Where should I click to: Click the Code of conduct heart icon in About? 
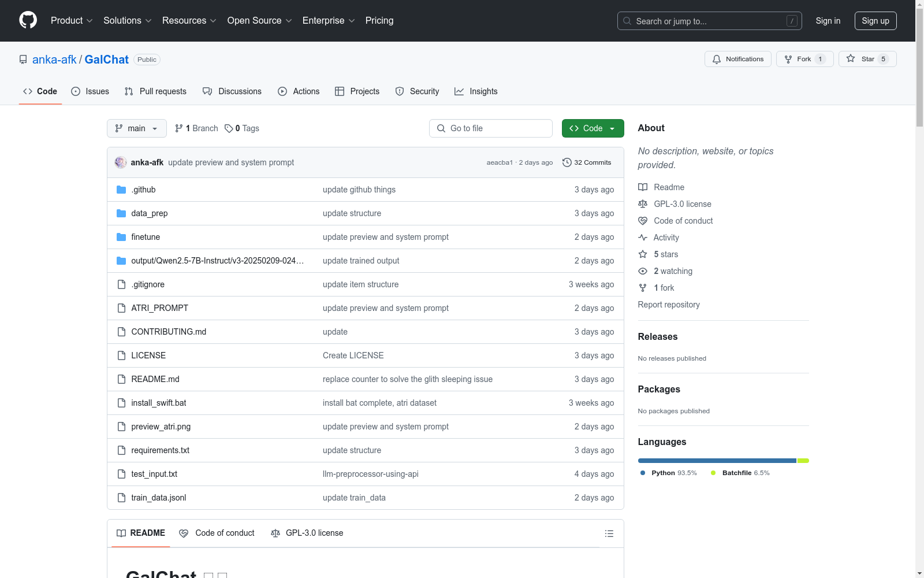pyautogui.click(x=643, y=221)
